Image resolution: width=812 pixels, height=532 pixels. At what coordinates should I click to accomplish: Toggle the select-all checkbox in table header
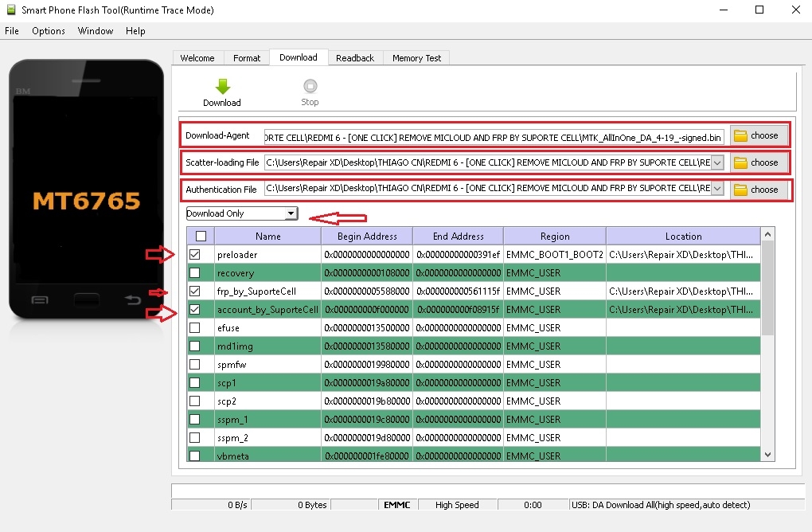(201, 237)
